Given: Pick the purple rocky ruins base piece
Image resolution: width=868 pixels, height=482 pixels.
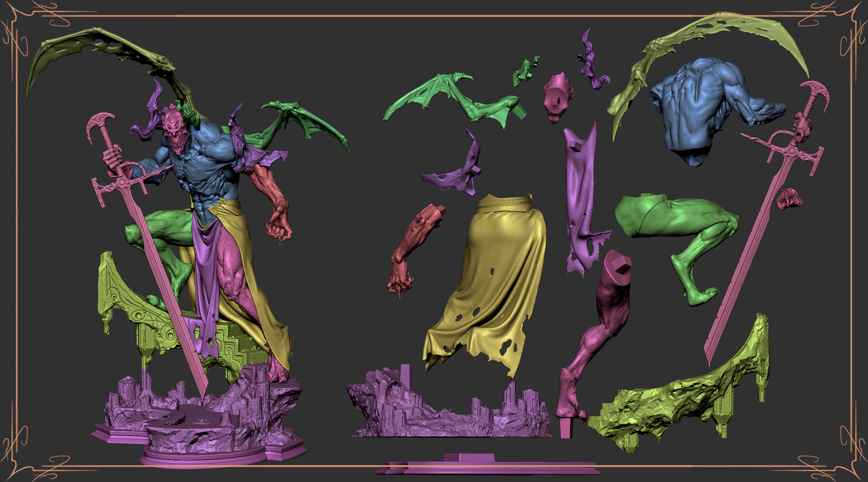Looking at the screenshot, I should 448,405.
